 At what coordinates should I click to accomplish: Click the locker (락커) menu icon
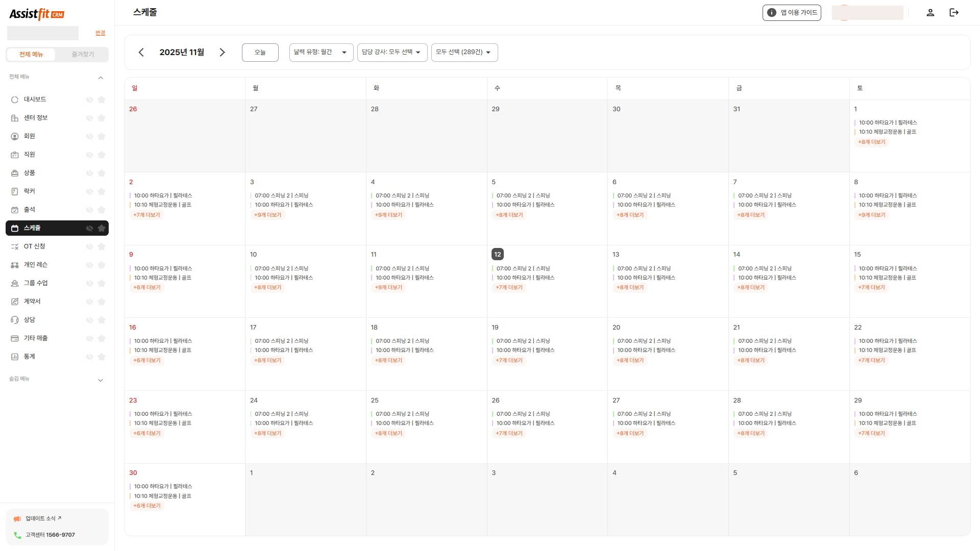click(x=15, y=191)
